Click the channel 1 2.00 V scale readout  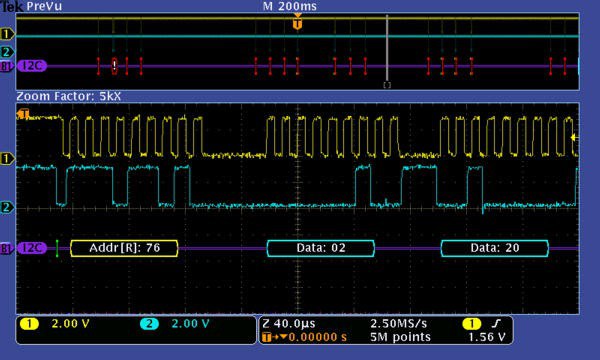(70, 324)
